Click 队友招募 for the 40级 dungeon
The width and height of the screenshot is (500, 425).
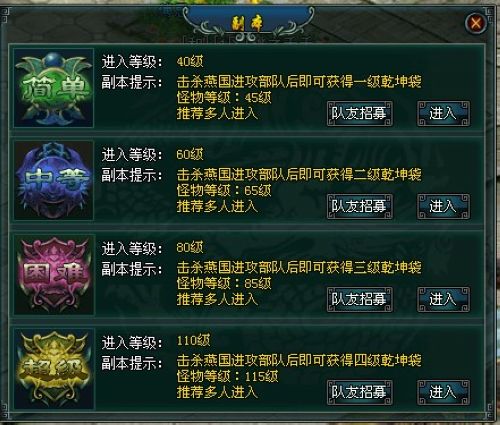pos(360,114)
